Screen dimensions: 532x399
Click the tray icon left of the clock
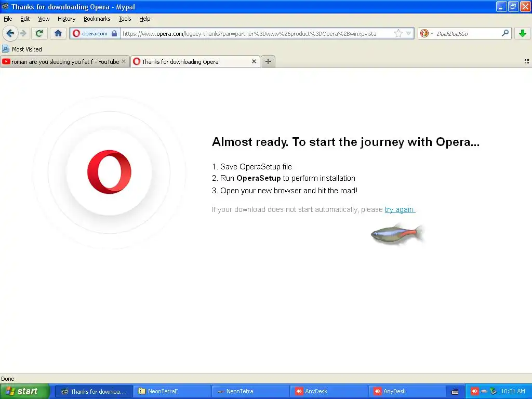coord(493,391)
